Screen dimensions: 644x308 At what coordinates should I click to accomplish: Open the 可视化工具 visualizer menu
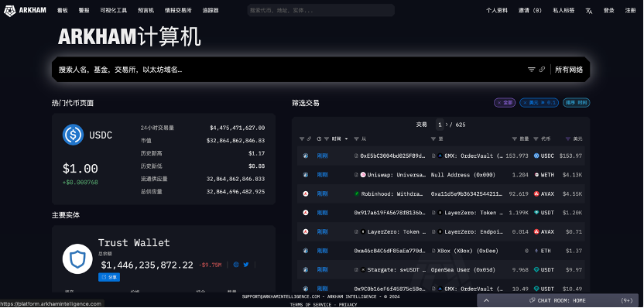tap(114, 10)
